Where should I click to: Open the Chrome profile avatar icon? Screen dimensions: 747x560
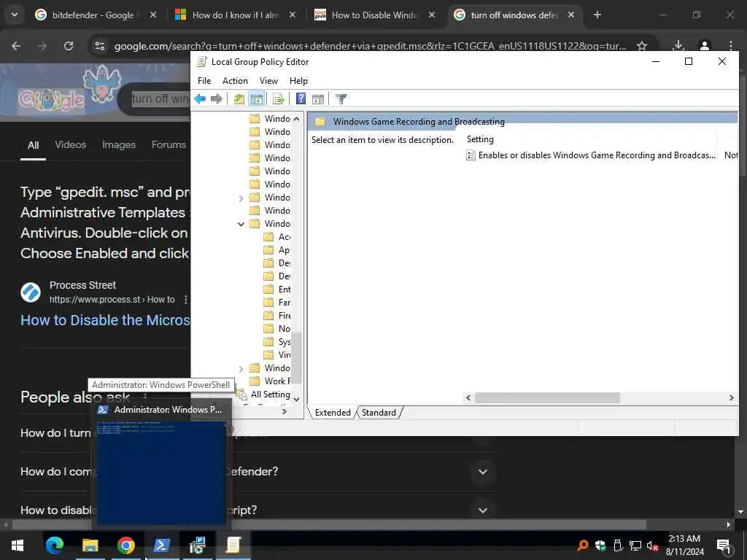(x=705, y=46)
